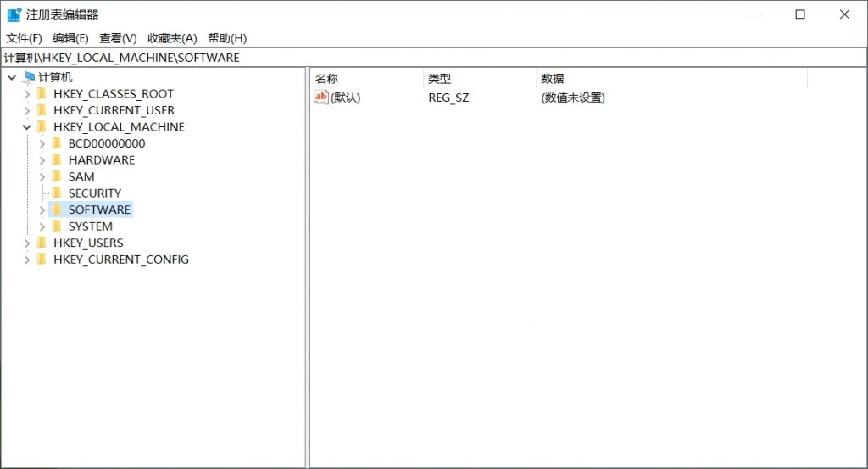Select the SAM key label

pos(81,176)
